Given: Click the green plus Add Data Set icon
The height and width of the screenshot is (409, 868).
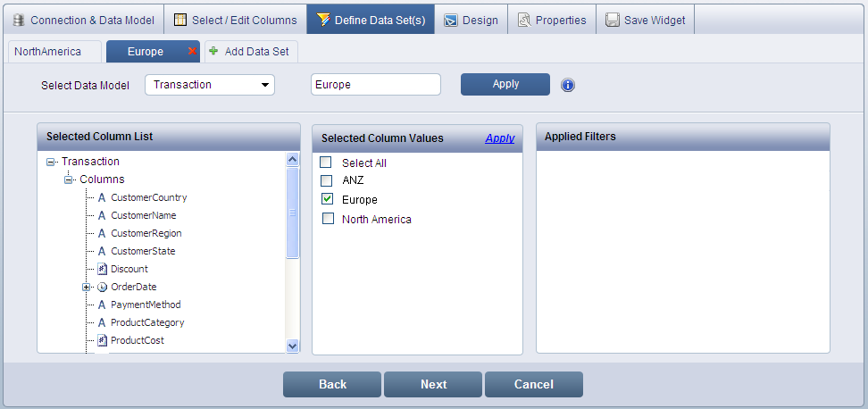Looking at the screenshot, I should pyautogui.click(x=213, y=52).
